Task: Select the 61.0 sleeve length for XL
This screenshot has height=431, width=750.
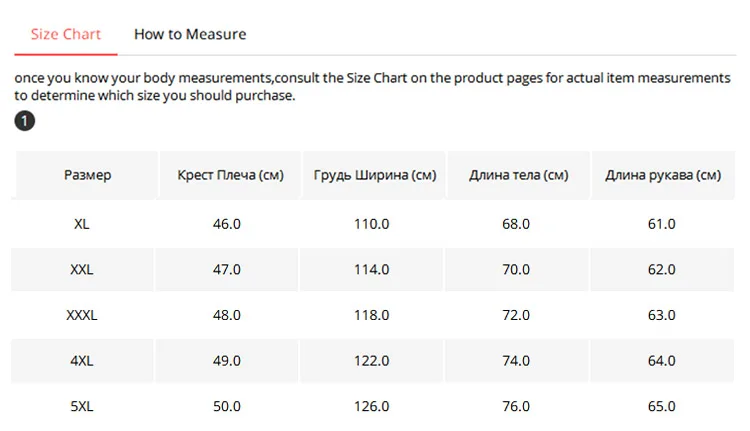Action: click(662, 224)
